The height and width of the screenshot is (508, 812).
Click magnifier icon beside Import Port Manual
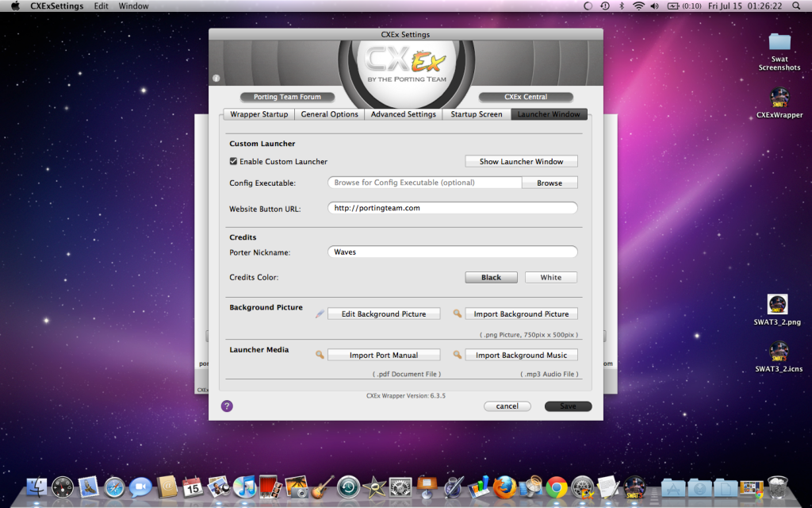[x=320, y=355]
